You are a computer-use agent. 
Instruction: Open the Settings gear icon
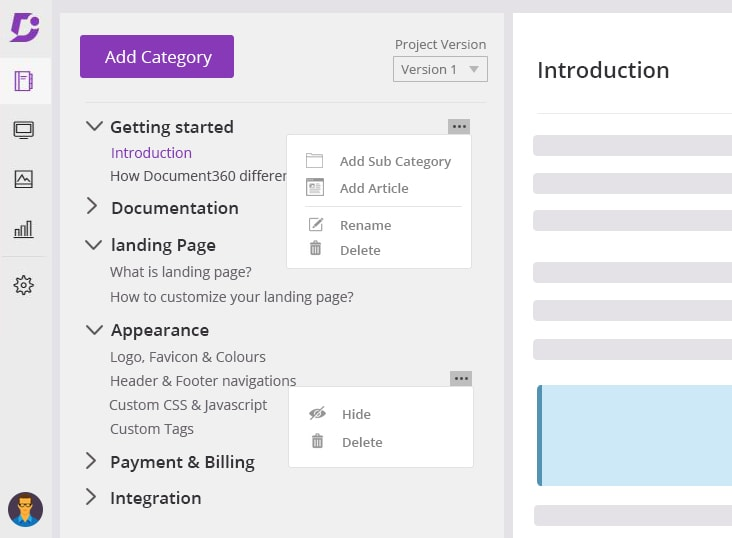24,286
